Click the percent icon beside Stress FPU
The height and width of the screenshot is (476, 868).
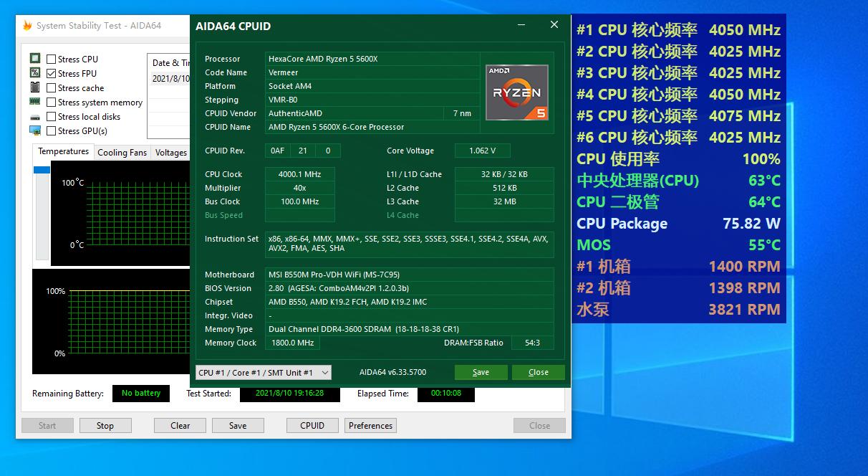click(35, 73)
